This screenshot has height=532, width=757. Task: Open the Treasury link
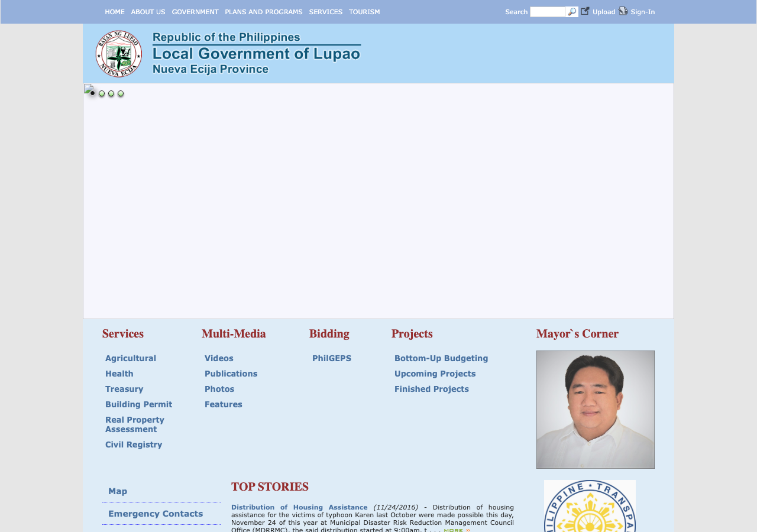[124, 389]
